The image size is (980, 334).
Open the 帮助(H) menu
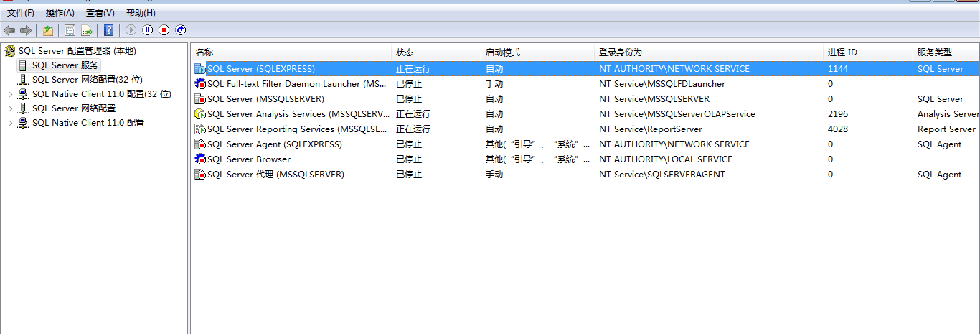pos(141,13)
